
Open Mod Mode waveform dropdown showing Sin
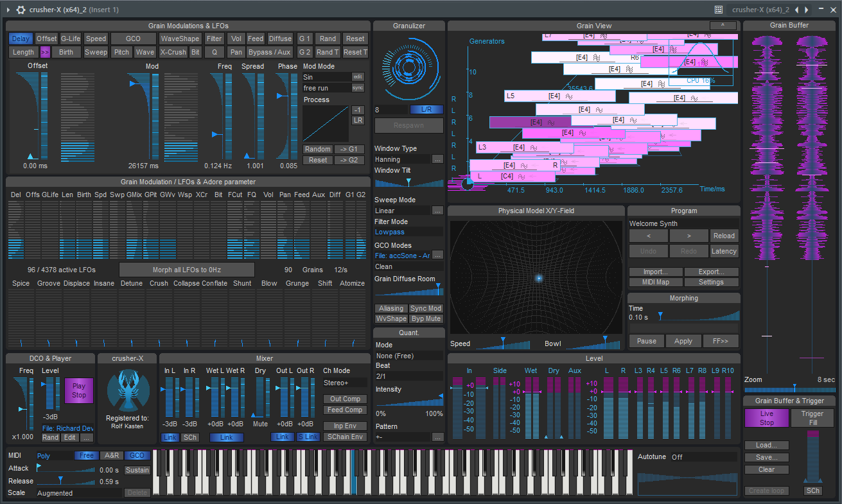click(x=326, y=77)
